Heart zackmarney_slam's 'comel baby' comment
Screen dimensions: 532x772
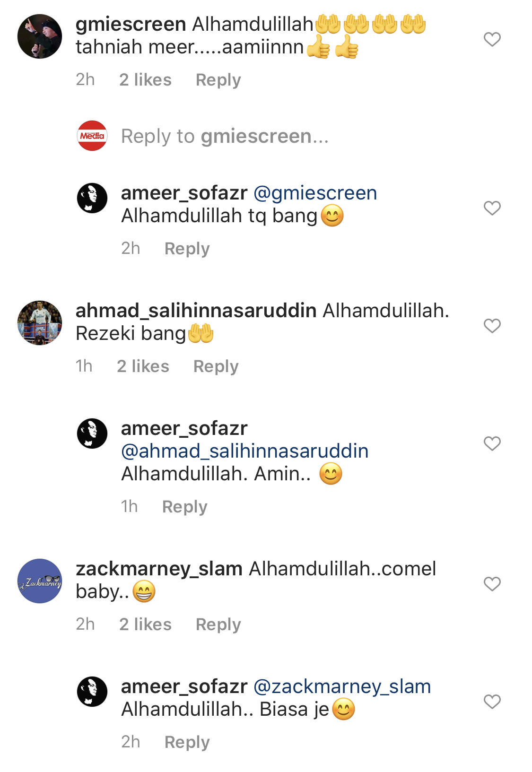[x=492, y=584]
